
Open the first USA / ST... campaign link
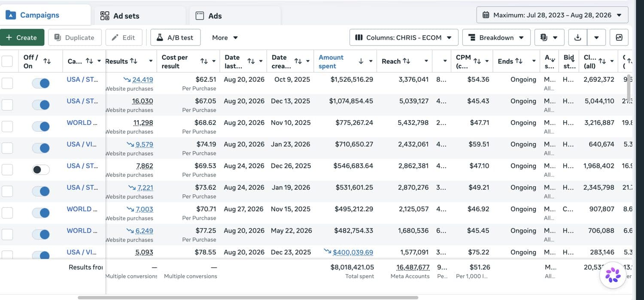[x=82, y=79]
